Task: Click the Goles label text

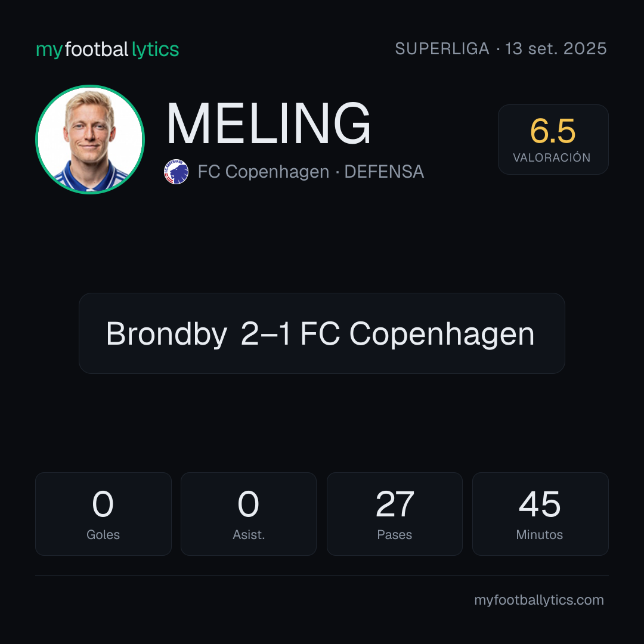Action: click(103, 534)
